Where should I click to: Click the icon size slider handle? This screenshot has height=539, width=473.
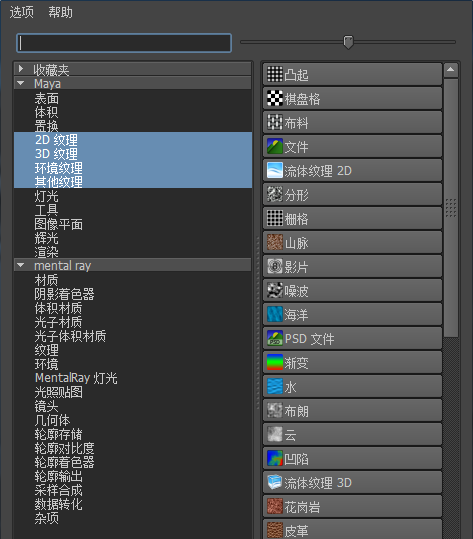tap(348, 42)
